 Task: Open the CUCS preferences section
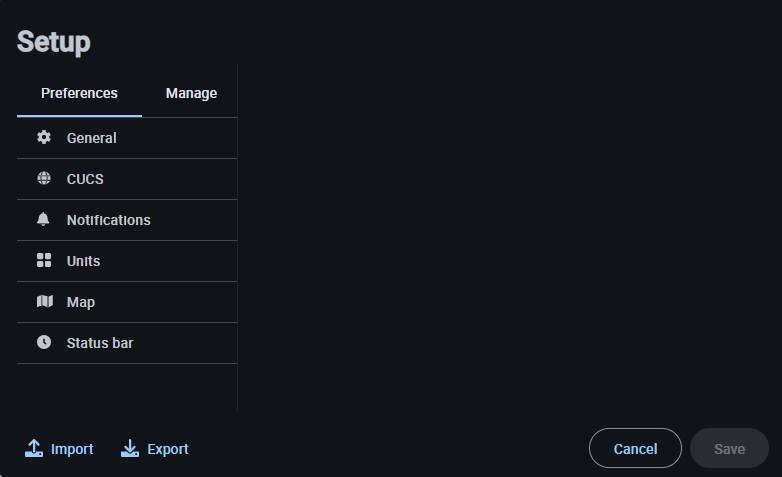click(x=85, y=179)
